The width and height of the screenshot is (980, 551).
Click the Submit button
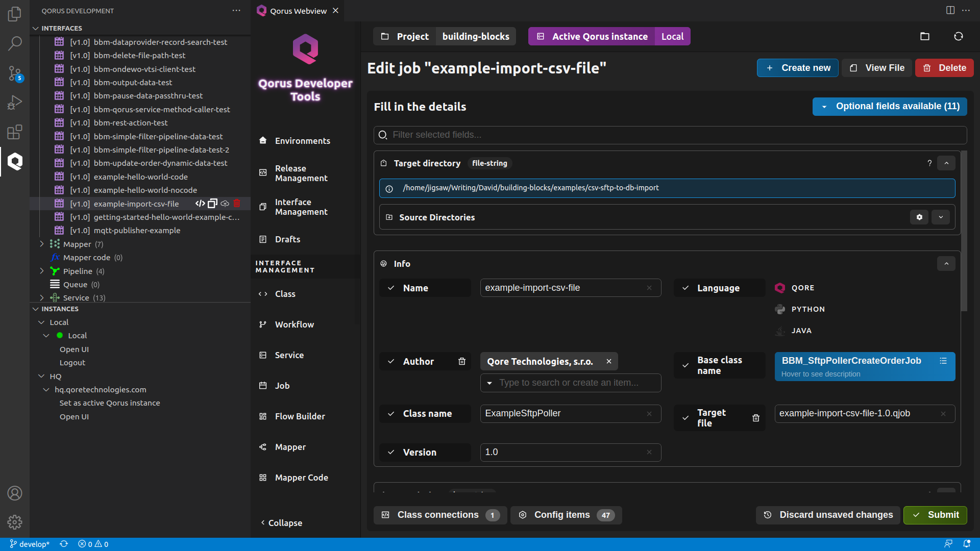(935, 515)
